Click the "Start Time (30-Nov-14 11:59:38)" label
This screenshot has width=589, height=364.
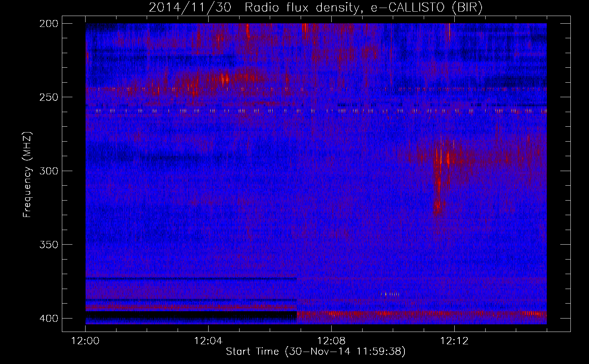click(316, 352)
